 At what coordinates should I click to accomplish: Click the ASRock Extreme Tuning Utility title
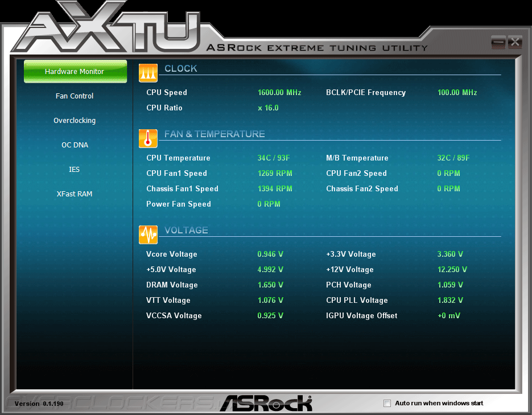point(316,47)
